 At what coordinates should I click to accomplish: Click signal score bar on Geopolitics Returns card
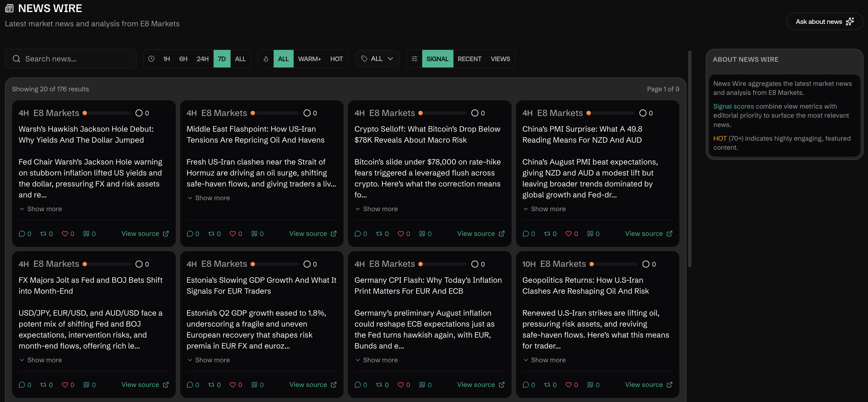pyautogui.click(x=613, y=264)
